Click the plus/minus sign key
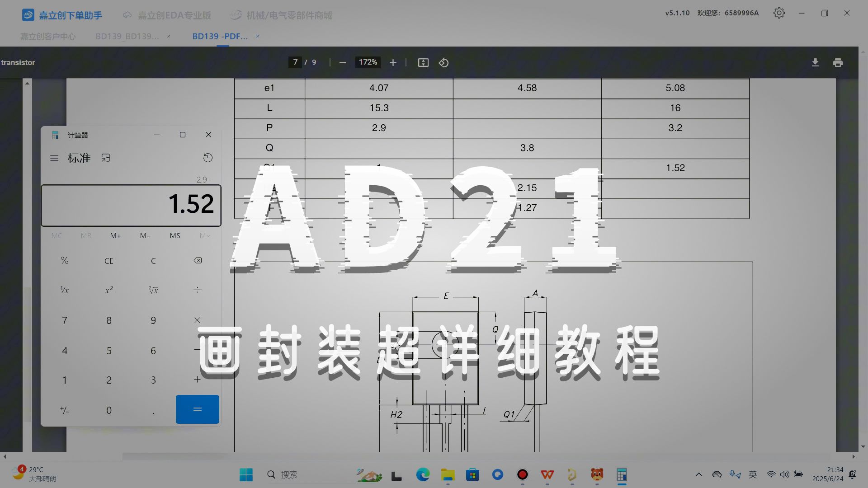Screen dimensions: 868x488 [65, 410]
